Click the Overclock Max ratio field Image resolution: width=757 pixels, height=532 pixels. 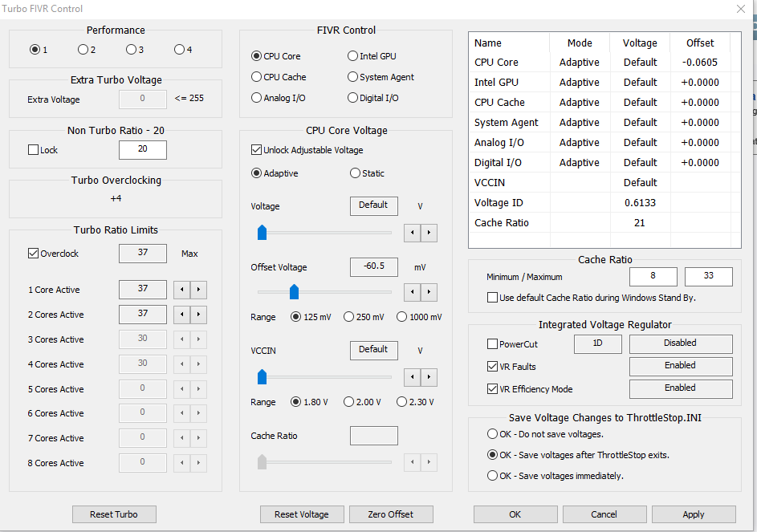pos(143,254)
